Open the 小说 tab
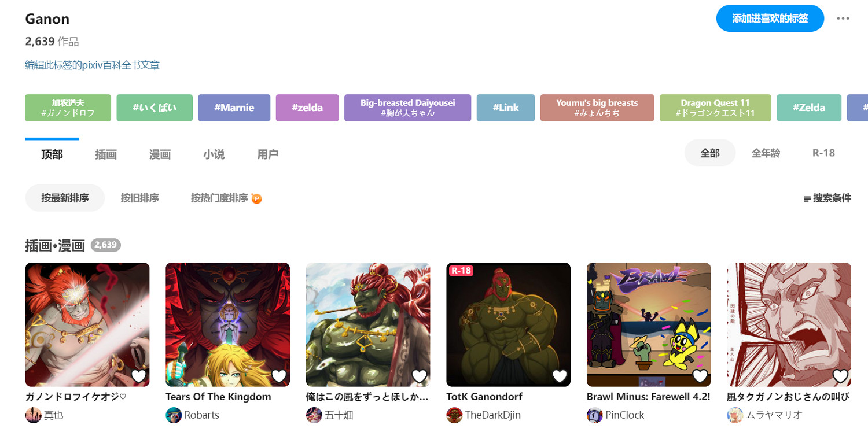 tap(214, 154)
